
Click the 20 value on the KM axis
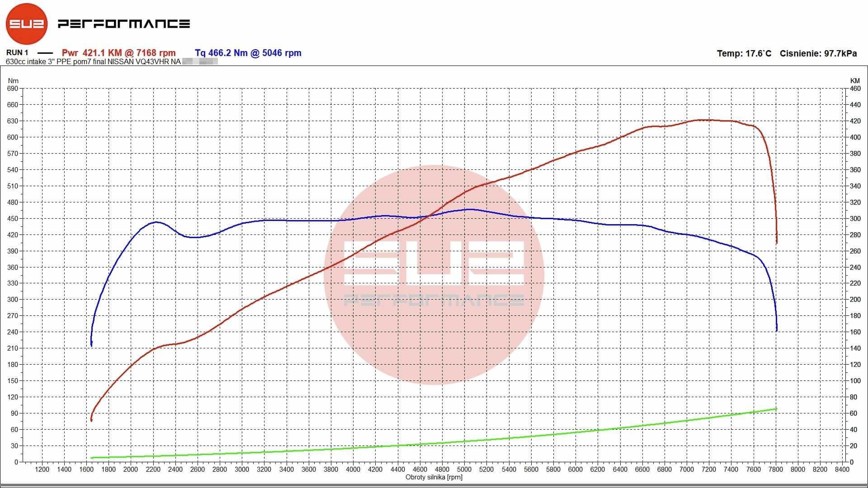(854, 446)
